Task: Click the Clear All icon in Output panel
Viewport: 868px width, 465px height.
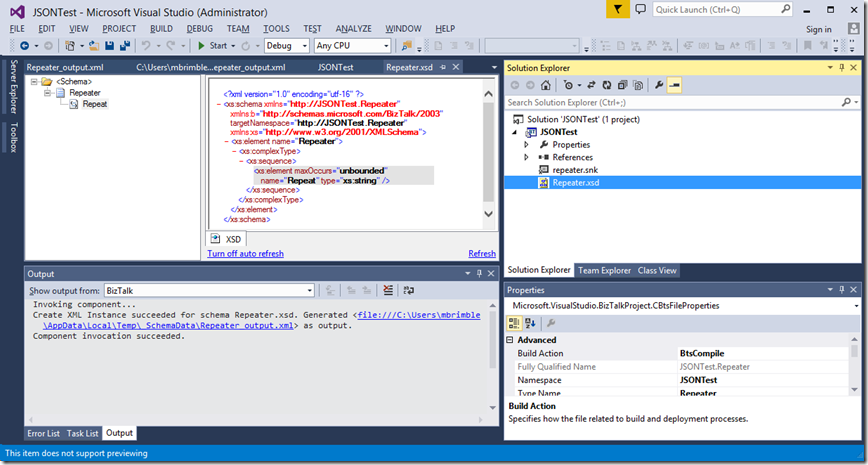Action: (388, 290)
